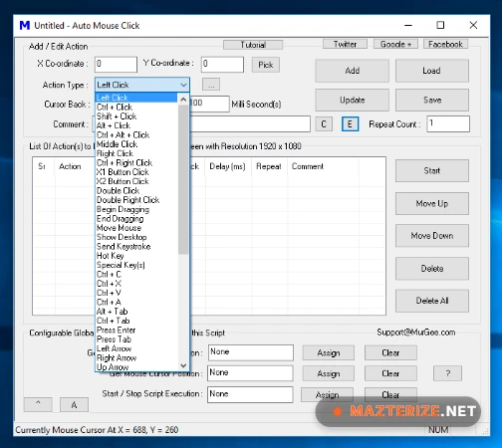Choose Ctrl + X action
The width and height of the screenshot is (502, 448).
coord(136,284)
